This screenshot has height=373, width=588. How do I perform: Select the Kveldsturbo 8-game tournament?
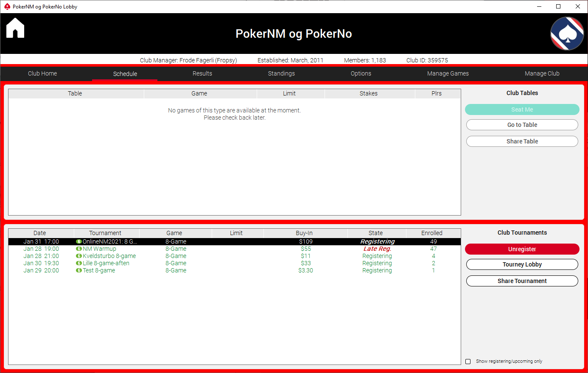[x=235, y=256]
